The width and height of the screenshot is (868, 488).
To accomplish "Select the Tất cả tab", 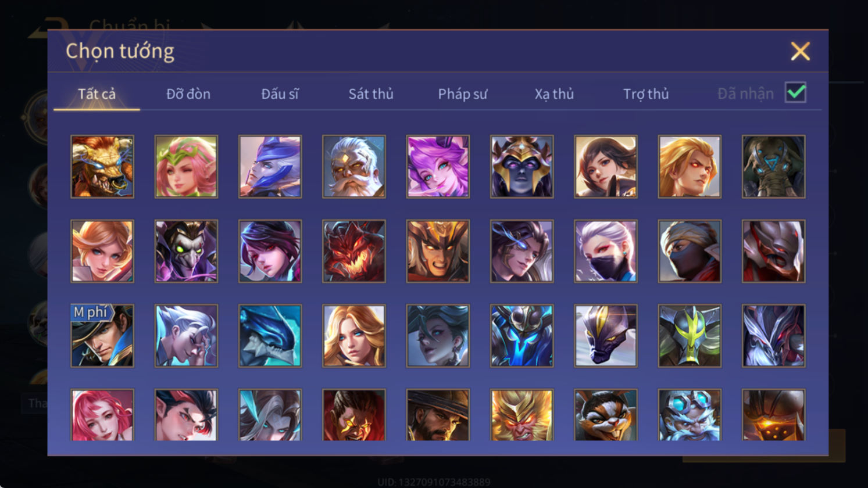I will pos(97,94).
